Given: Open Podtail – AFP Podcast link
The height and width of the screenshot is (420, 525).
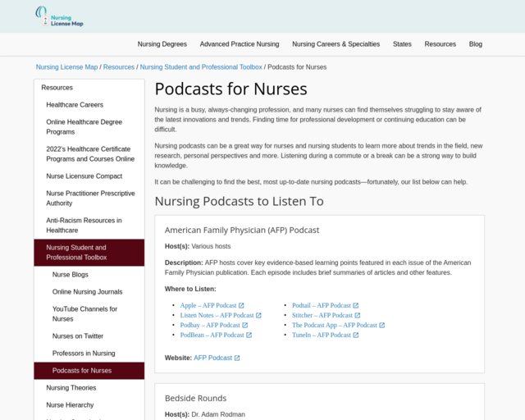Looking at the screenshot, I should point(321,305).
